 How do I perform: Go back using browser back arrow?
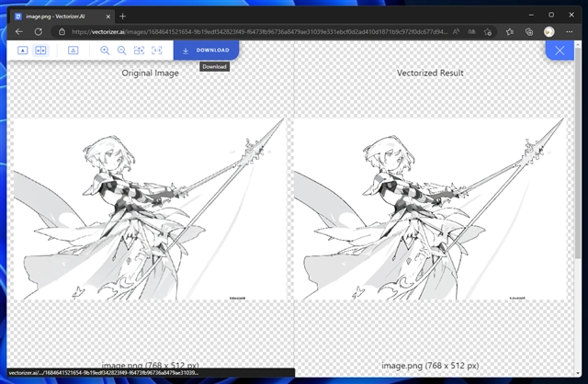[19, 32]
